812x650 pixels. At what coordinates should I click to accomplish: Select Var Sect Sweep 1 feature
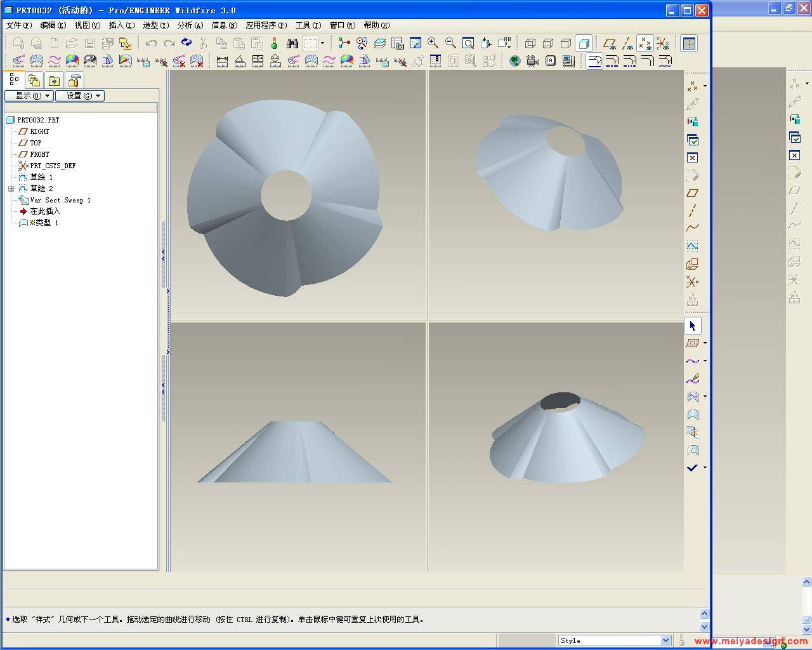60,200
